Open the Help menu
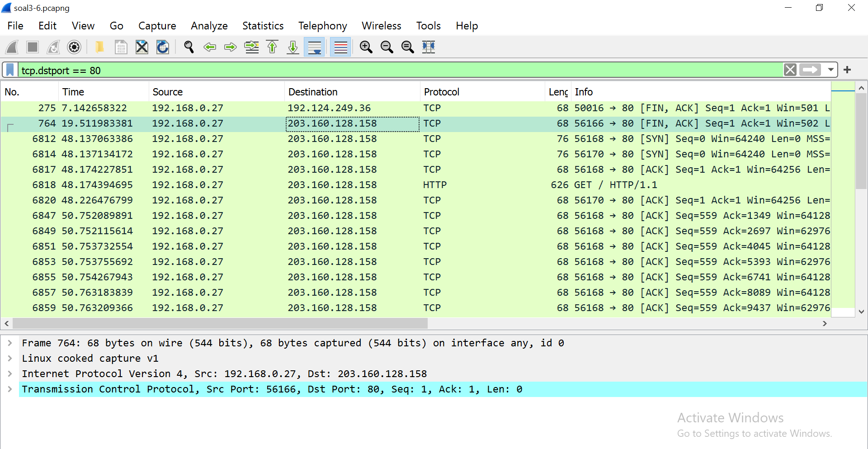 tap(467, 26)
